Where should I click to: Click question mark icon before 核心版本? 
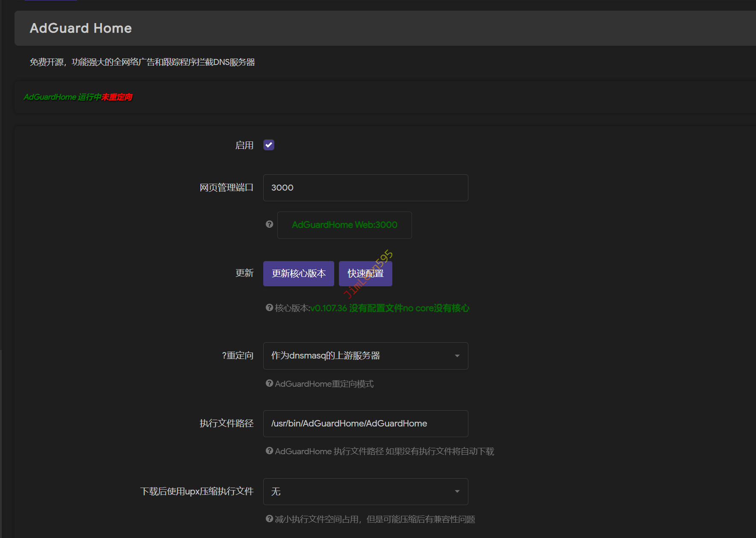[269, 308]
